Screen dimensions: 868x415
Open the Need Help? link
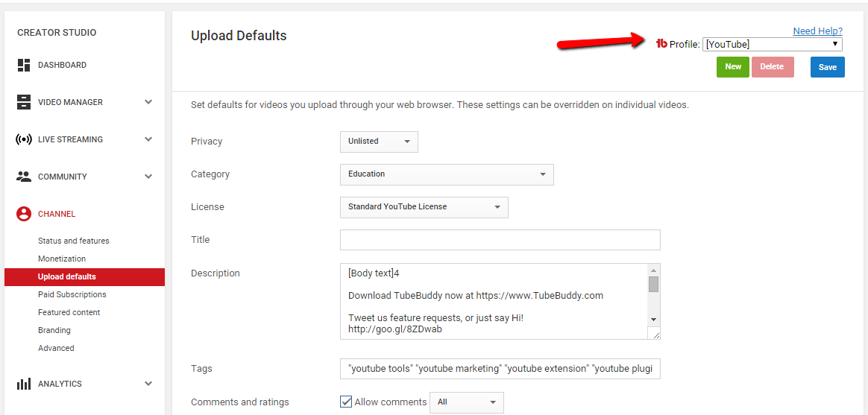(817, 31)
